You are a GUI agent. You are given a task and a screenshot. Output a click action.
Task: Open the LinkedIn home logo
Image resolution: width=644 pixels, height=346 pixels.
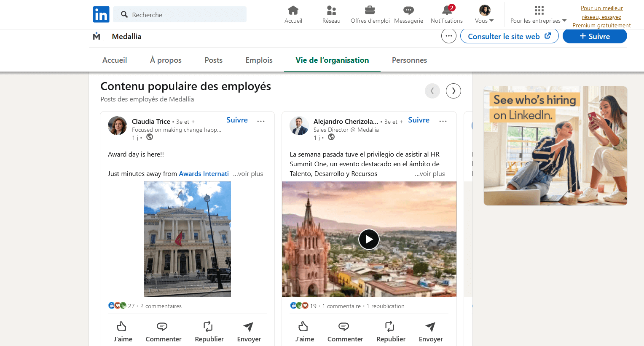tap(101, 14)
